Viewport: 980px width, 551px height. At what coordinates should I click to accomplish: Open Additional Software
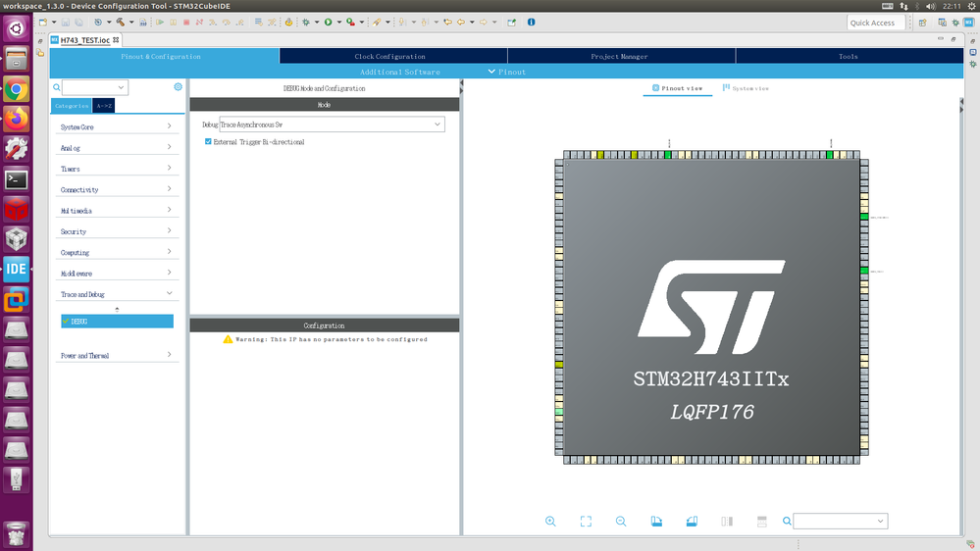[400, 72]
